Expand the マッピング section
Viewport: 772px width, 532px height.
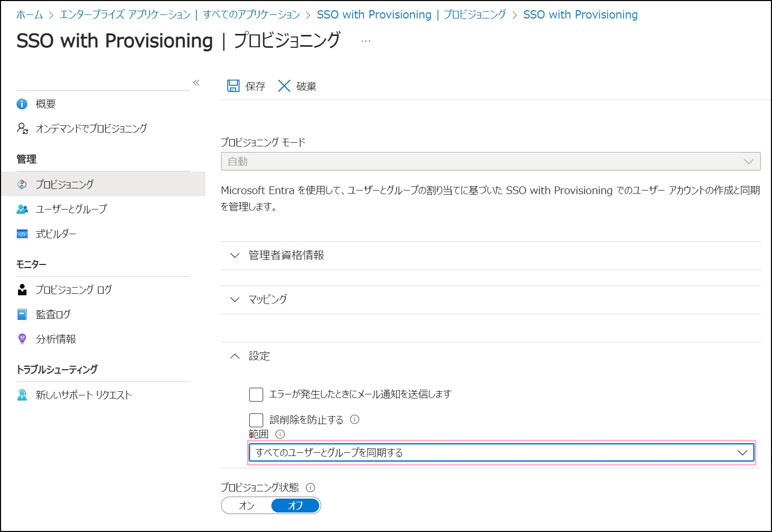click(x=268, y=299)
